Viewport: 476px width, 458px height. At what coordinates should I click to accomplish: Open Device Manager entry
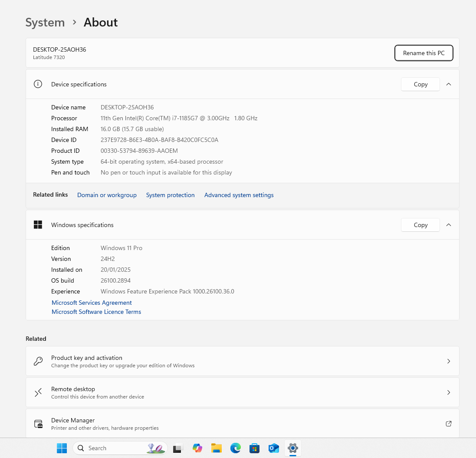[x=242, y=424]
